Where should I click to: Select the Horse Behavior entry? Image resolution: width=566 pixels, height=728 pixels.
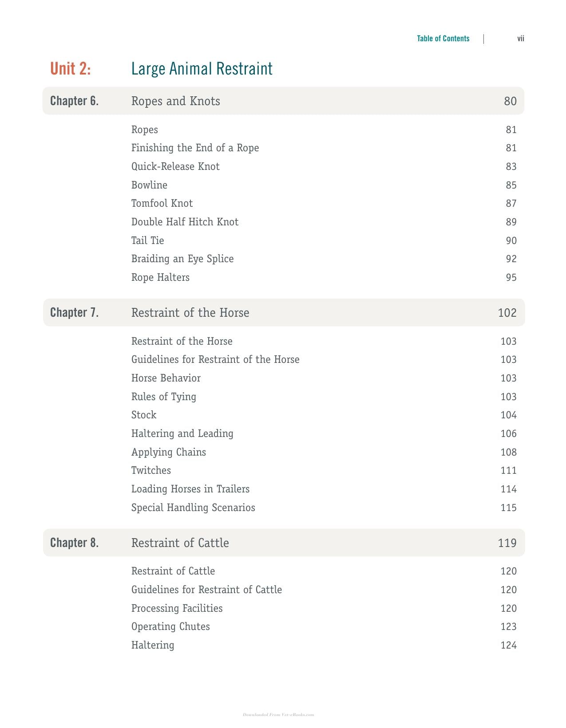pyautogui.click(x=166, y=378)
